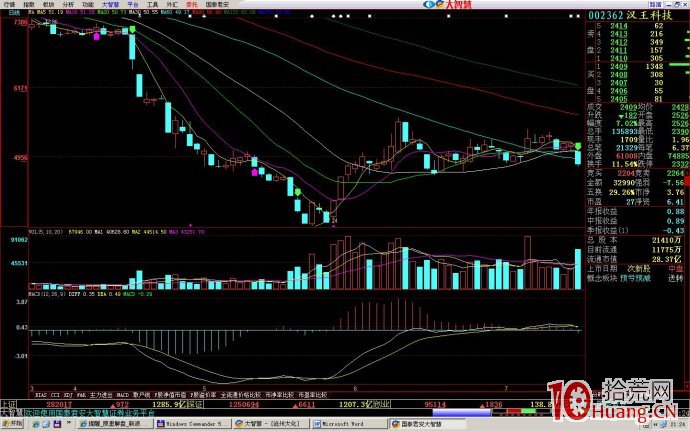Click the 金额 value 32990
Viewport: 690px width, 431px height.
(x=626, y=182)
